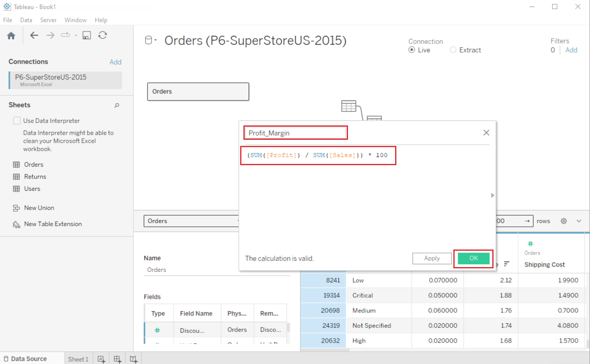
Task: Open the Server menu
Action: [48, 20]
